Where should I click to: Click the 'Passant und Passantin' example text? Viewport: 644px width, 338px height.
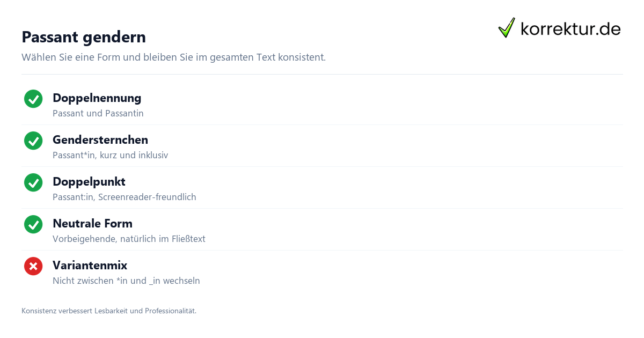pyautogui.click(x=98, y=113)
